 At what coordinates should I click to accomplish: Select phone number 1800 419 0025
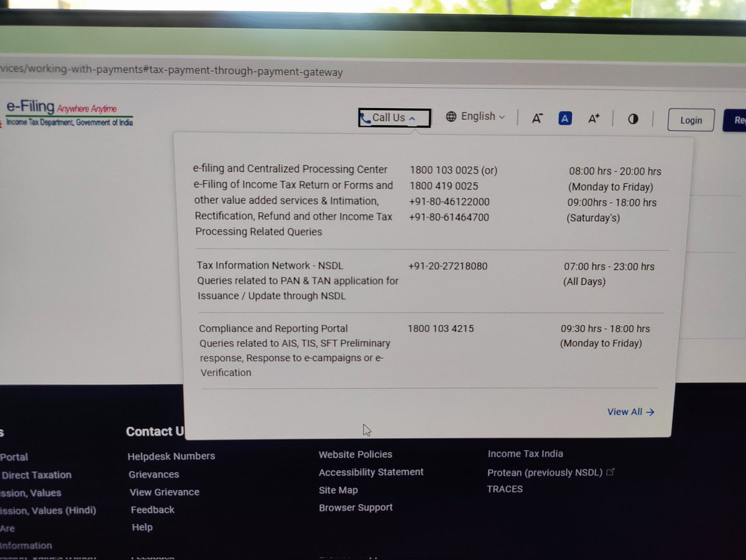point(443,185)
